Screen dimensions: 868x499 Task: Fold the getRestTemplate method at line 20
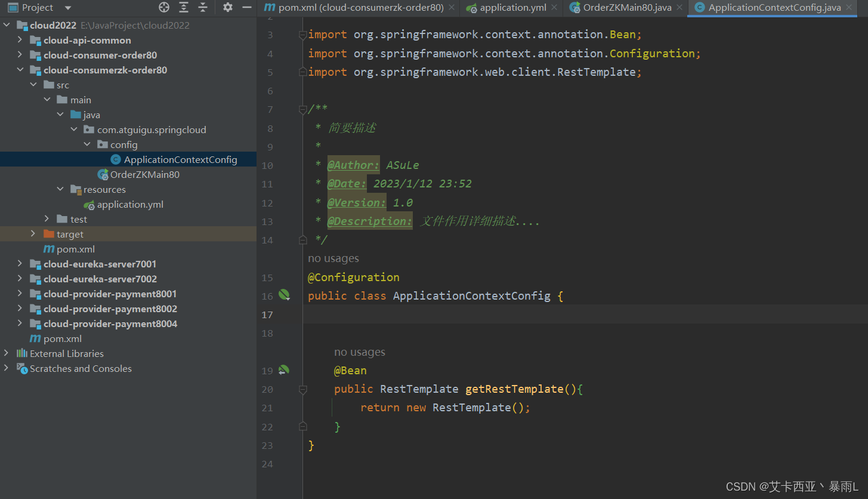(x=303, y=389)
